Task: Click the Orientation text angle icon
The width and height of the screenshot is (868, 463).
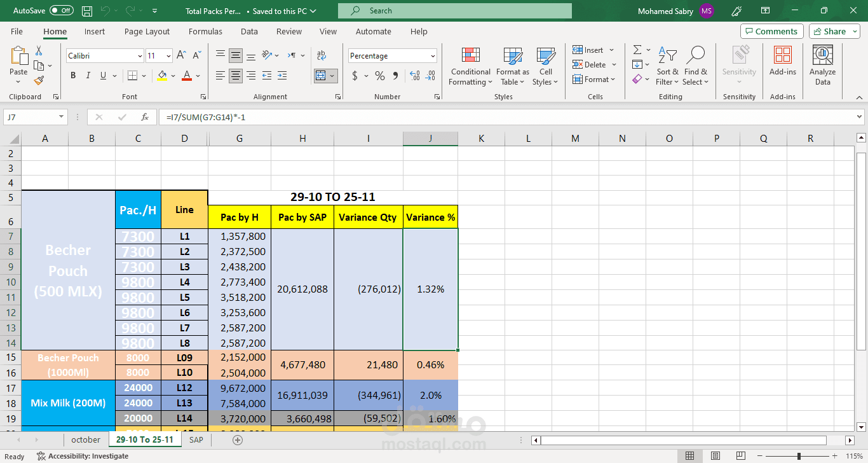Action: coord(268,56)
